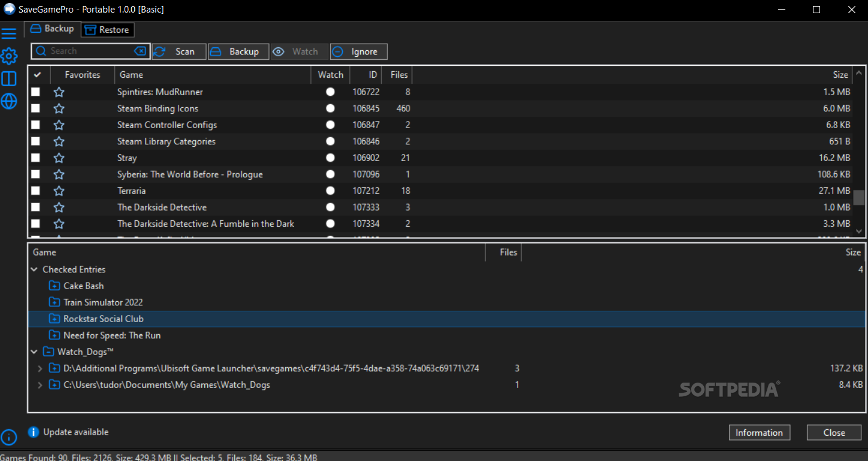This screenshot has height=461, width=868.
Task: Open the info icon at sidebar bottom
Action: point(8,437)
